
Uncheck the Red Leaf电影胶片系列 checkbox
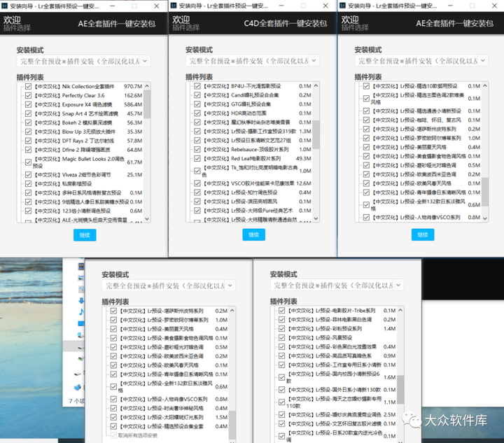197,158
